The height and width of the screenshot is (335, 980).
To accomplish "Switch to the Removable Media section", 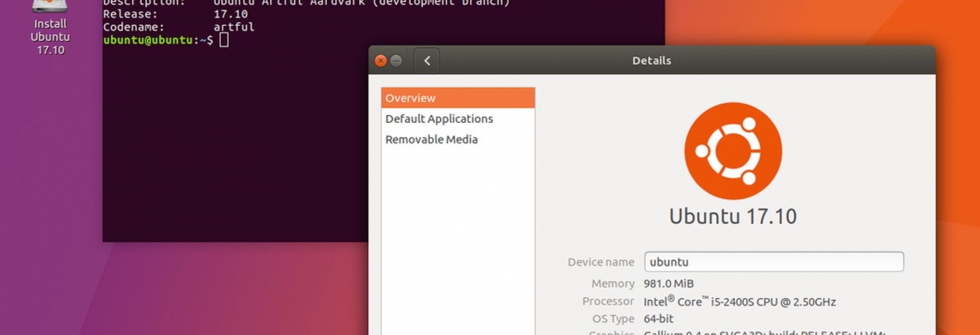I will click(x=458, y=139).
